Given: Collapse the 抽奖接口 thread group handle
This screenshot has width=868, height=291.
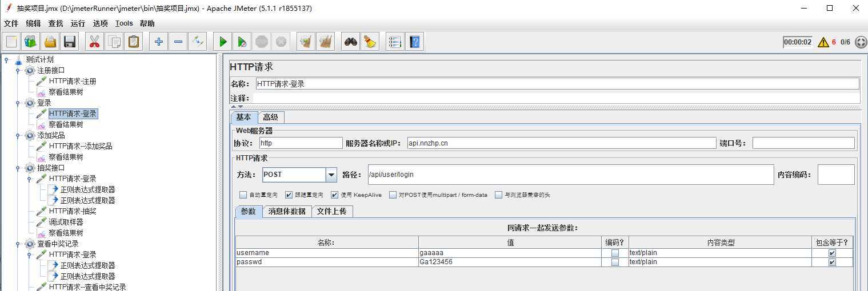Looking at the screenshot, I should pyautogui.click(x=18, y=168).
